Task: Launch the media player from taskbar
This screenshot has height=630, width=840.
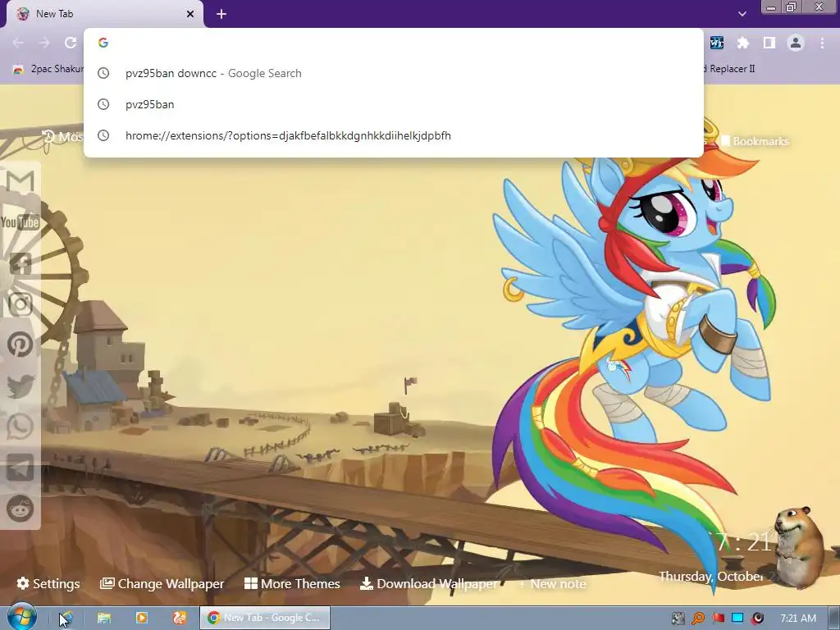Action: tap(141, 618)
